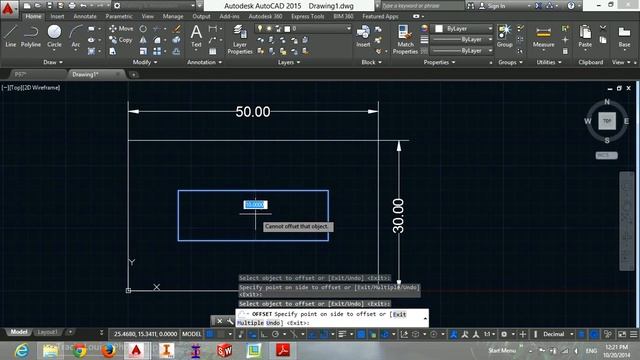Open the Insert ribbon tab
The image size is (640, 360).
tap(57, 16)
